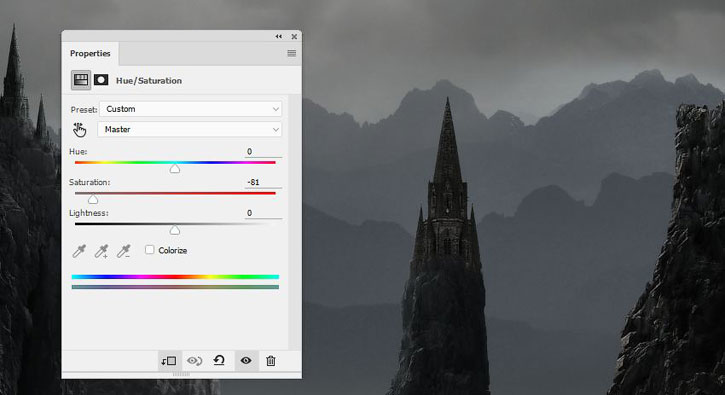Click the upper rainbow color bar
This screenshot has height=395, width=725.
[175, 277]
